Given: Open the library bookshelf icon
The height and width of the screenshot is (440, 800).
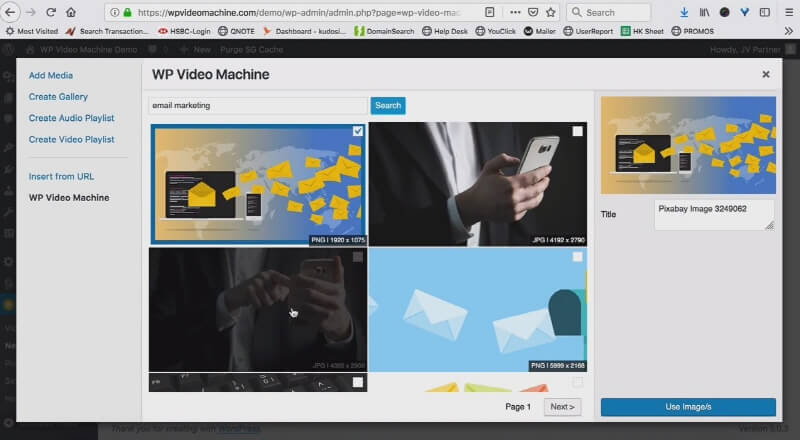Looking at the screenshot, I should 704,12.
